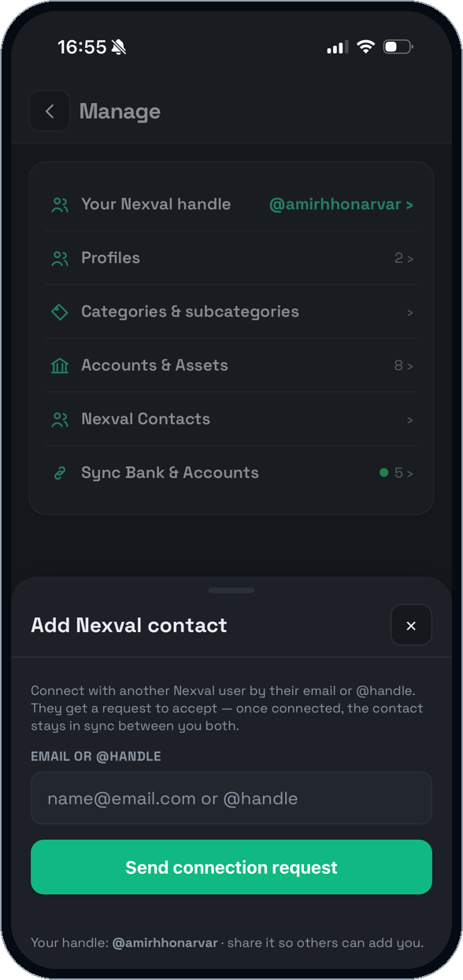Image resolution: width=463 pixels, height=980 pixels.
Task: Tap the back arrow beside Manage
Action: pyautogui.click(x=50, y=111)
